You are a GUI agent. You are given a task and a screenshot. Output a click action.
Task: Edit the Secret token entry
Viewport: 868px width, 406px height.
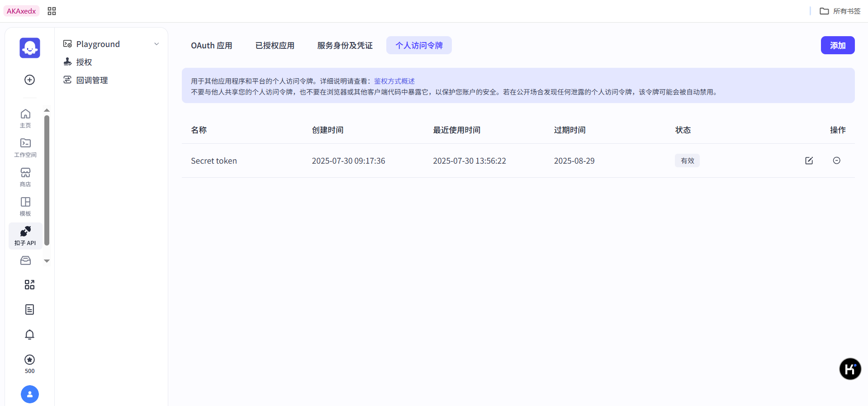809,161
